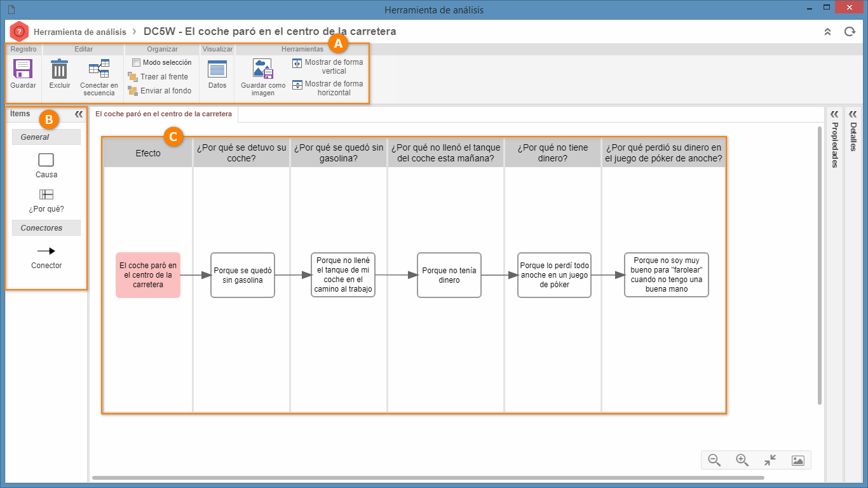Image resolution: width=868 pixels, height=488 pixels.
Task: Open the Datos view icon
Action: [217, 69]
